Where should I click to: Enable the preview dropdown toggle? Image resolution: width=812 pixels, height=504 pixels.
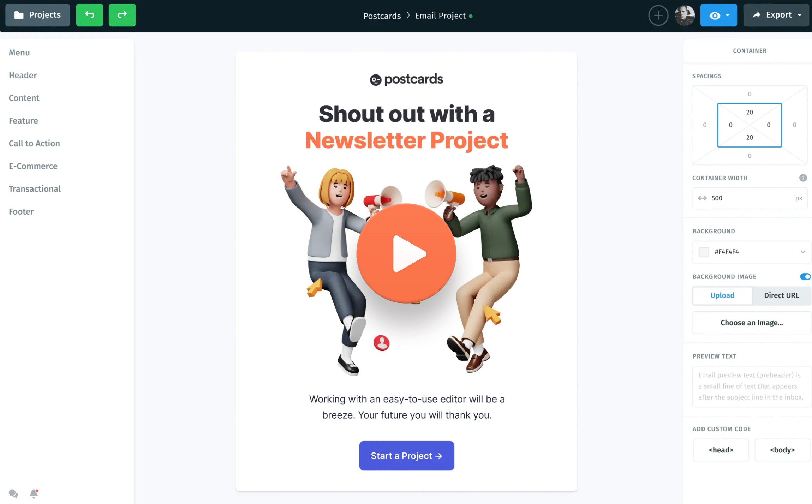coord(731,14)
